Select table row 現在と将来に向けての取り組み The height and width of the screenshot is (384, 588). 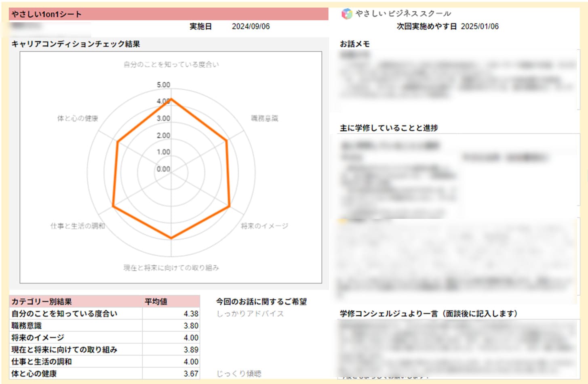click(105, 350)
